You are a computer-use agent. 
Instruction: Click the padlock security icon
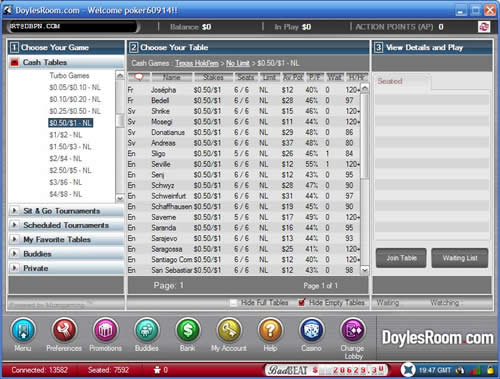[x=490, y=370]
